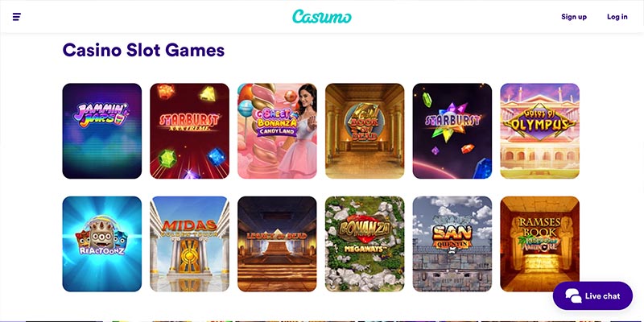The width and height of the screenshot is (644, 322).
Task: Open the hamburger menu icon
Action: 17,17
